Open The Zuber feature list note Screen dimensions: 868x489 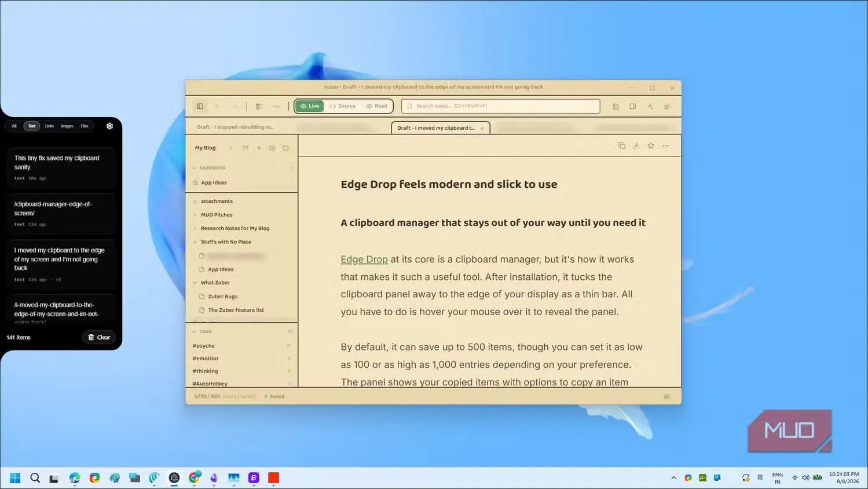[x=236, y=310]
